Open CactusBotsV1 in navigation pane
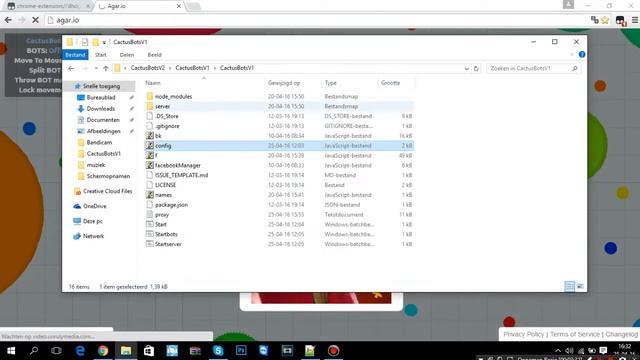Image resolution: width=640 pixels, height=360 pixels. pos(103,154)
